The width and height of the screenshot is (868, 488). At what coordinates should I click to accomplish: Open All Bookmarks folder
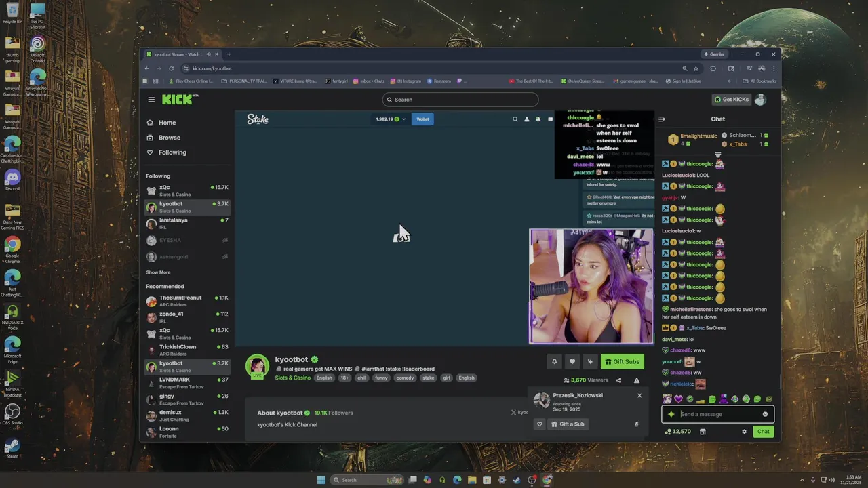pos(759,81)
